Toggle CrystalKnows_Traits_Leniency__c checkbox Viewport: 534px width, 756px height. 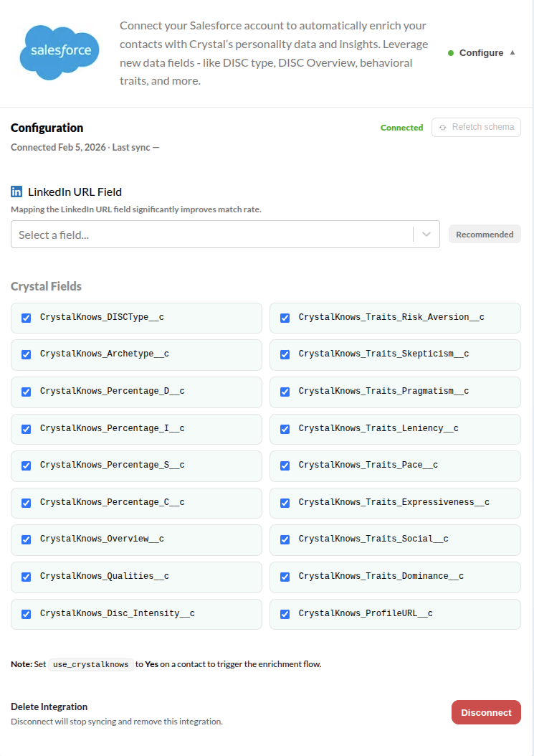click(x=285, y=429)
